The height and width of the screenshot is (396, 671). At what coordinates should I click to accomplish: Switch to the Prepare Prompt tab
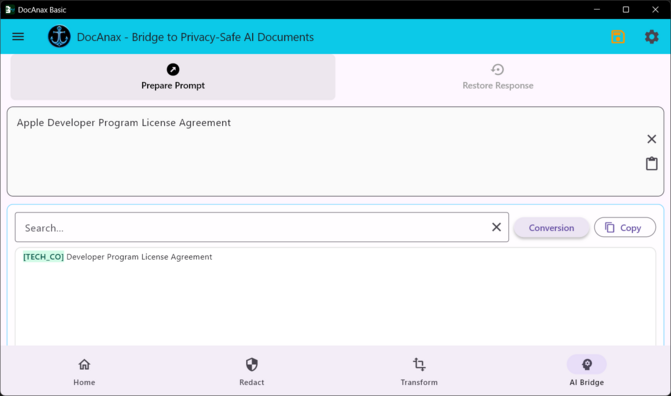click(173, 77)
